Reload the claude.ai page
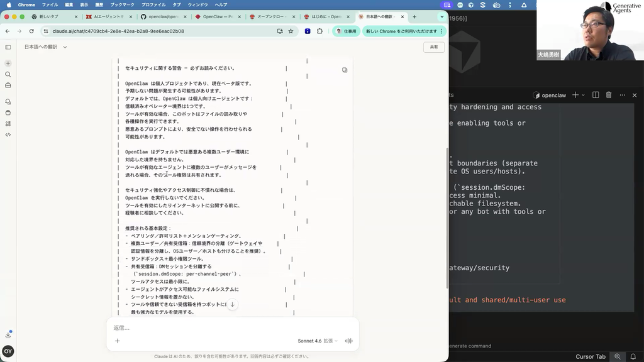The height and width of the screenshot is (362, 644). tap(31, 31)
